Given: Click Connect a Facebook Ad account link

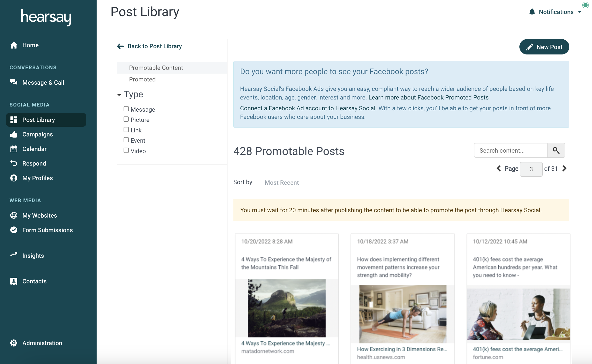Looking at the screenshot, I should (308, 108).
